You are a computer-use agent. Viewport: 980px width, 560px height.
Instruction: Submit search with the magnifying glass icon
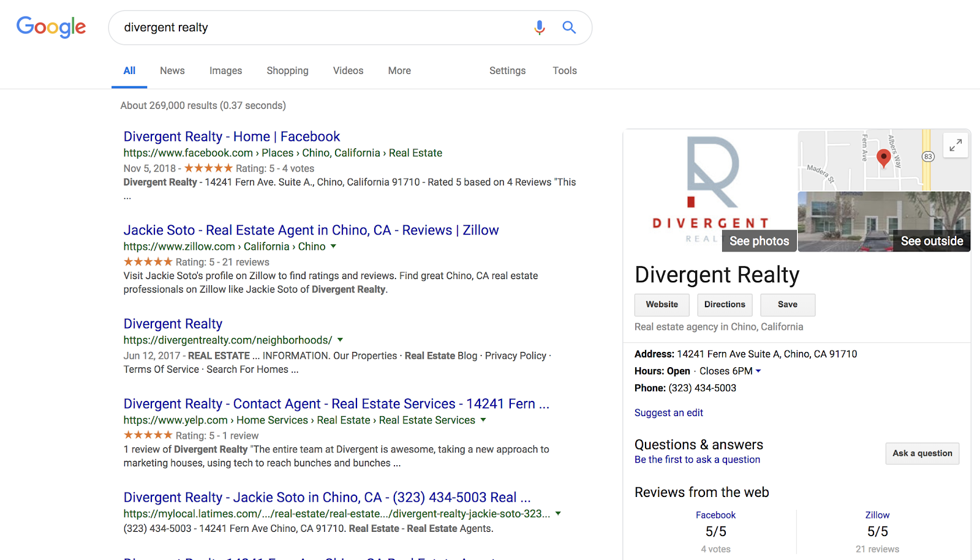click(x=569, y=28)
